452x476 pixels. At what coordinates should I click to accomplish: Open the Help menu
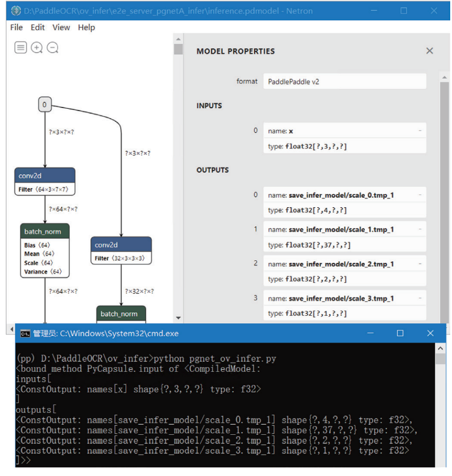click(x=86, y=27)
